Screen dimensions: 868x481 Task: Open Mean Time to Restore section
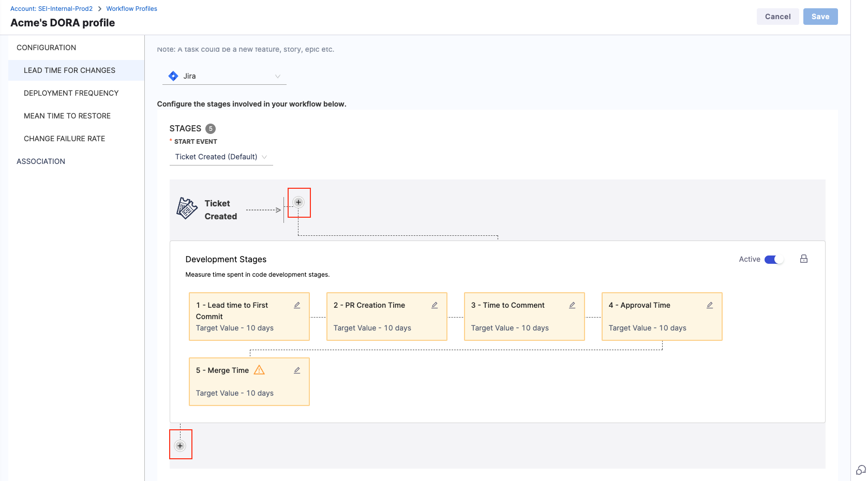[x=67, y=116]
